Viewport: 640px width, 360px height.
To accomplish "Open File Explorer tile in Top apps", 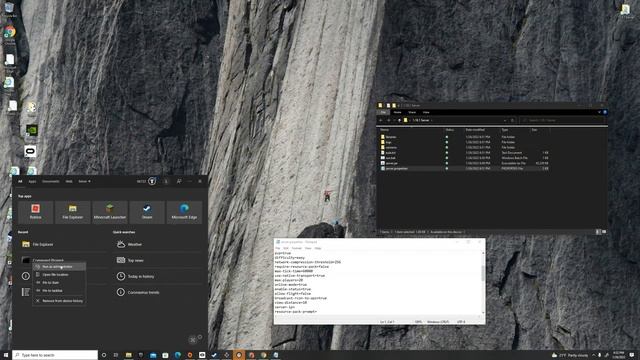I will pyautogui.click(x=73, y=212).
